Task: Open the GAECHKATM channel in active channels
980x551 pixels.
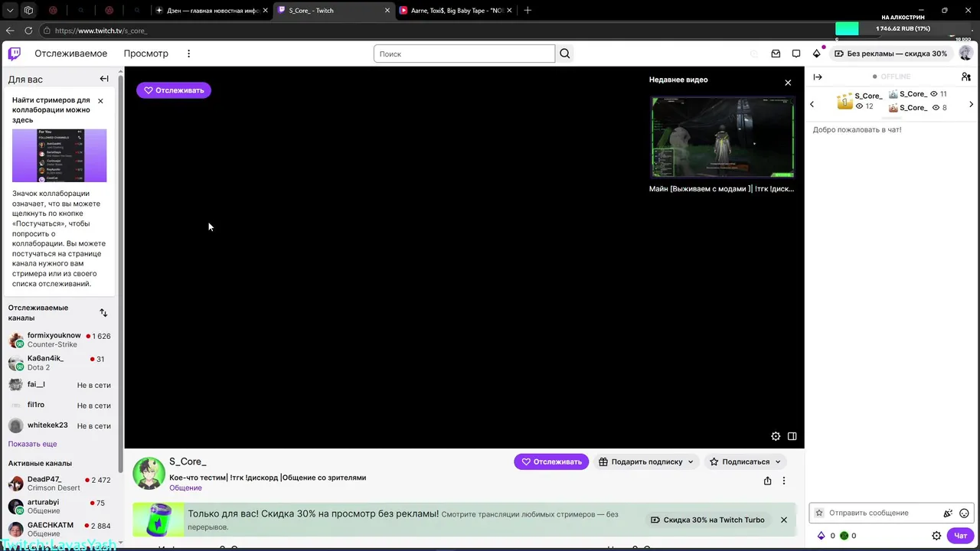Action: (60, 530)
